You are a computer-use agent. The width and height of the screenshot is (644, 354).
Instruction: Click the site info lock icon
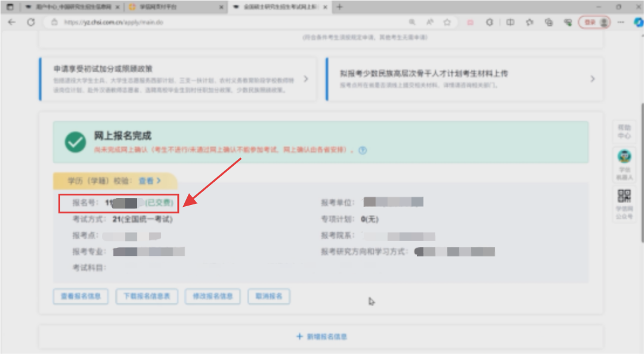54,22
